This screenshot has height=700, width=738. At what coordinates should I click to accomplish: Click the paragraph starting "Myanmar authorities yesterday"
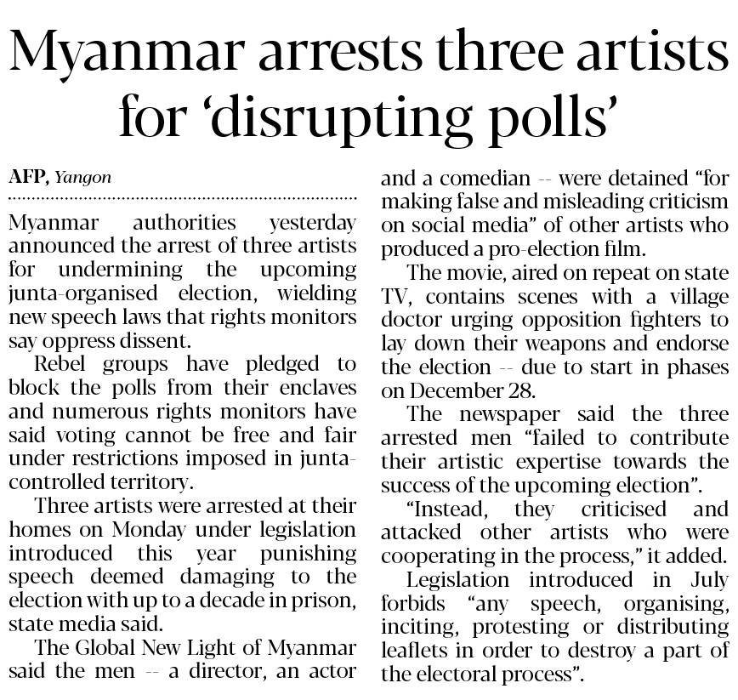tap(182, 281)
